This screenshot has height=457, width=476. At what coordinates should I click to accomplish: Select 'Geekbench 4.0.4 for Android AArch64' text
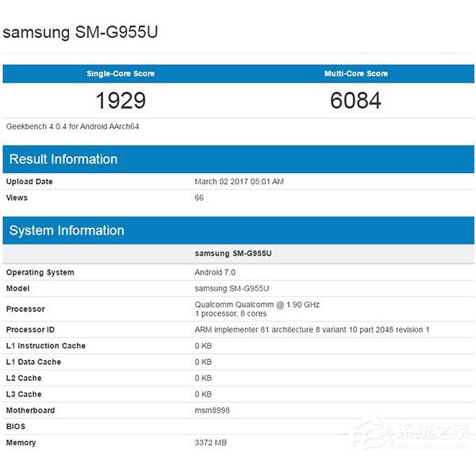[x=72, y=126]
